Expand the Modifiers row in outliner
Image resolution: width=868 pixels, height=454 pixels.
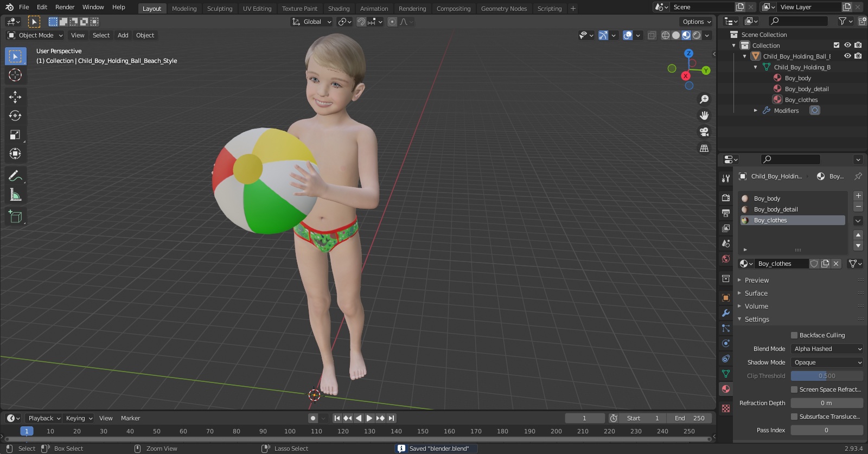coord(755,110)
